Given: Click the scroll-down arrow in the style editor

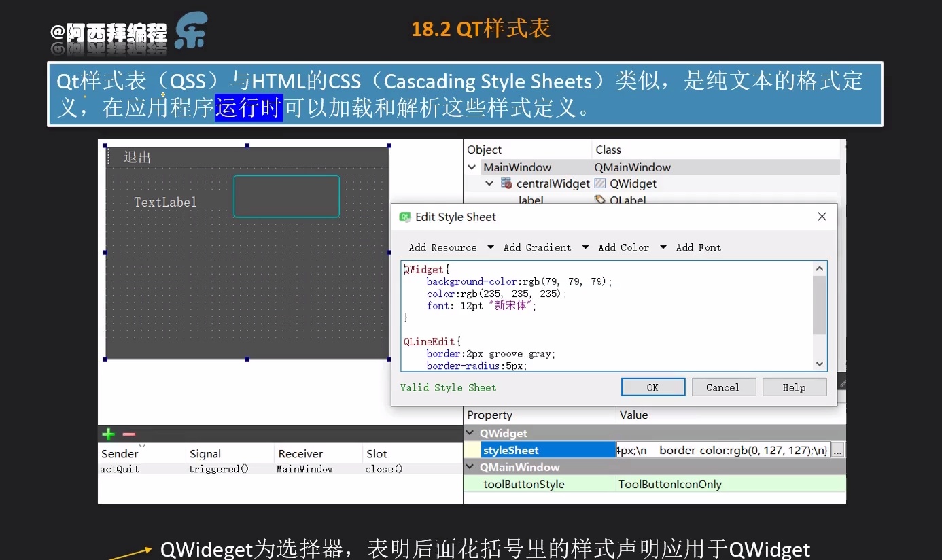Looking at the screenshot, I should (819, 364).
